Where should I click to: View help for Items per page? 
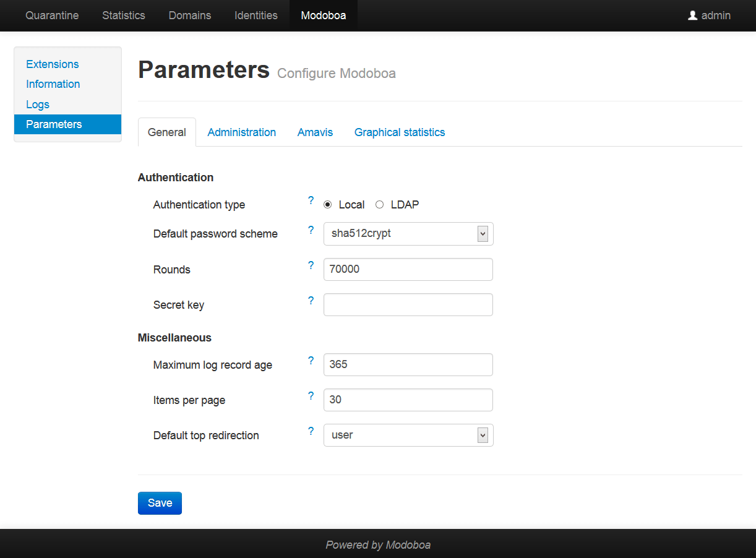311,396
